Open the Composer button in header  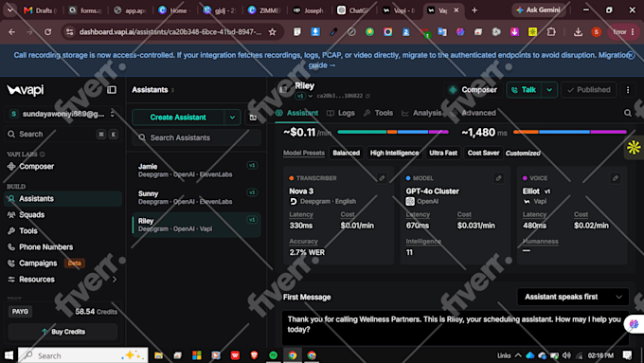click(x=473, y=90)
